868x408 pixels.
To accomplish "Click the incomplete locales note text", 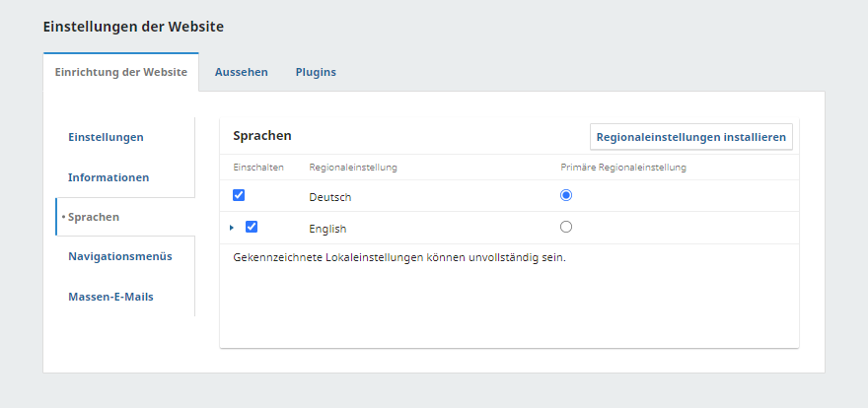I will 399,258.
